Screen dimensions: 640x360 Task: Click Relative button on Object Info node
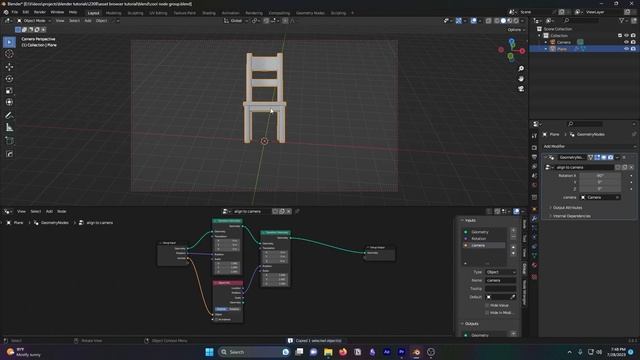(234, 309)
